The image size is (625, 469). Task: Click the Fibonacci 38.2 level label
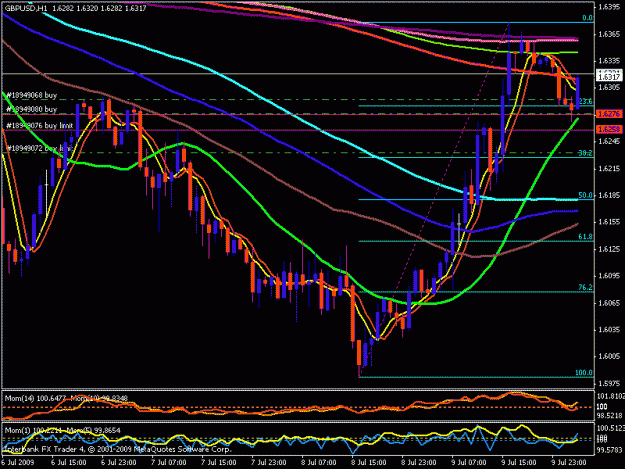click(586, 153)
